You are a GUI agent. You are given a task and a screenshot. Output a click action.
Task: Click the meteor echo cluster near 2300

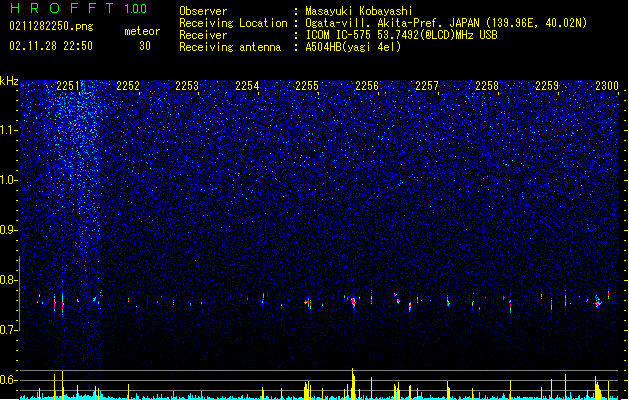tap(598, 301)
